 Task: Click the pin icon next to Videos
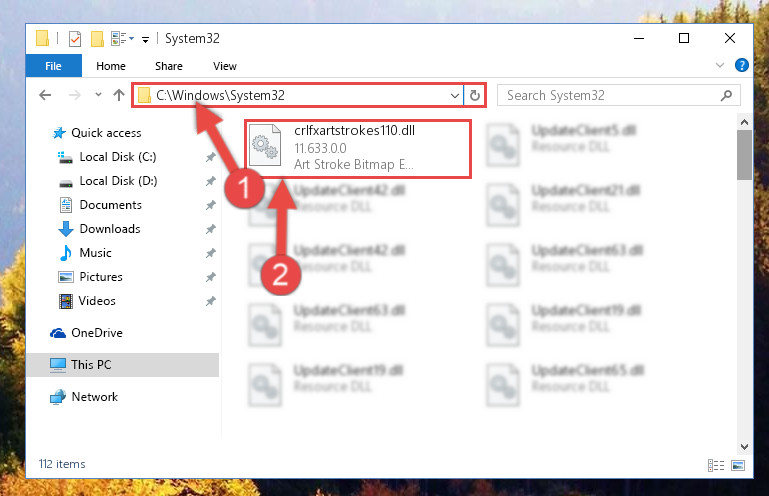(210, 301)
